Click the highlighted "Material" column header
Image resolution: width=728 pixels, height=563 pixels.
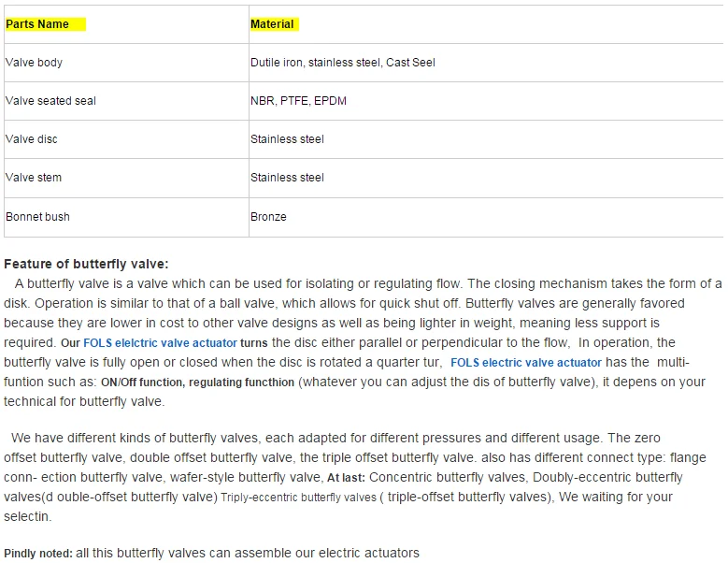pos(272,24)
